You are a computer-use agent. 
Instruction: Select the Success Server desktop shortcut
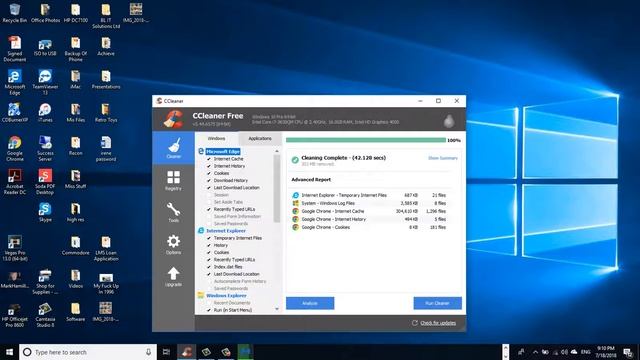tap(45, 149)
